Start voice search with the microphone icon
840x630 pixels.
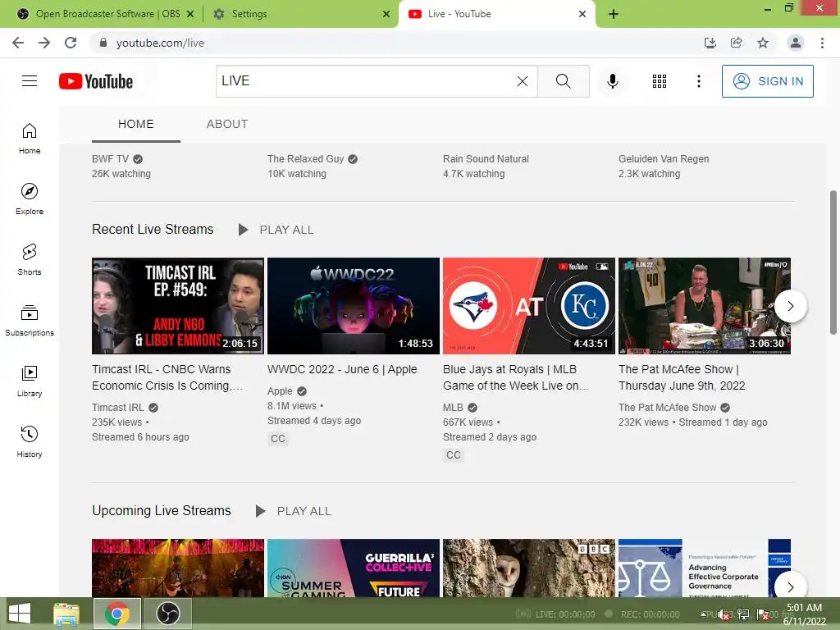612,81
